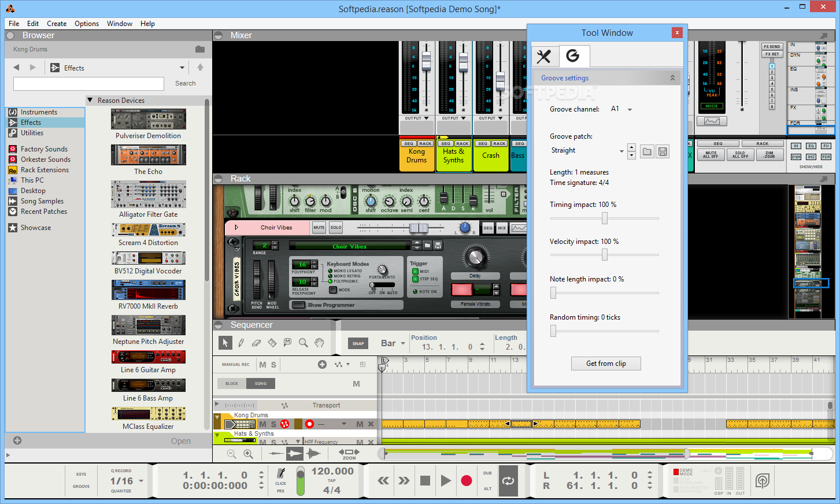Open the Options menu
This screenshot has height=504, width=840.
click(87, 24)
